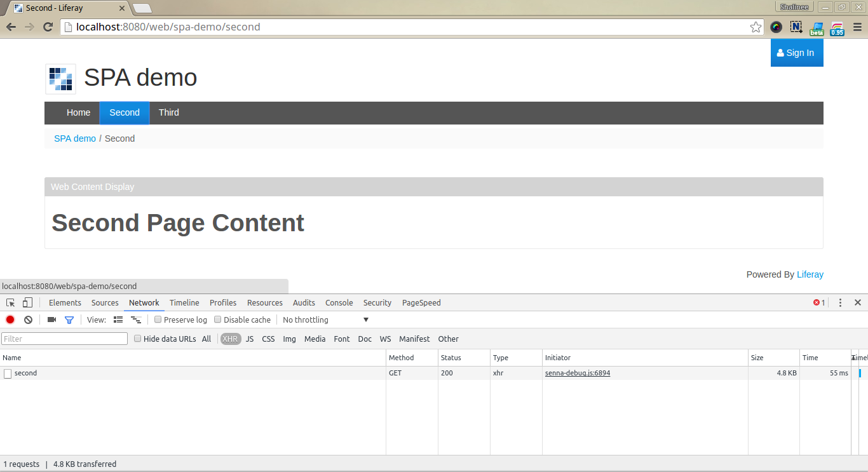Sort by the Status column header
The width and height of the screenshot is (868, 472).
[x=464, y=358]
